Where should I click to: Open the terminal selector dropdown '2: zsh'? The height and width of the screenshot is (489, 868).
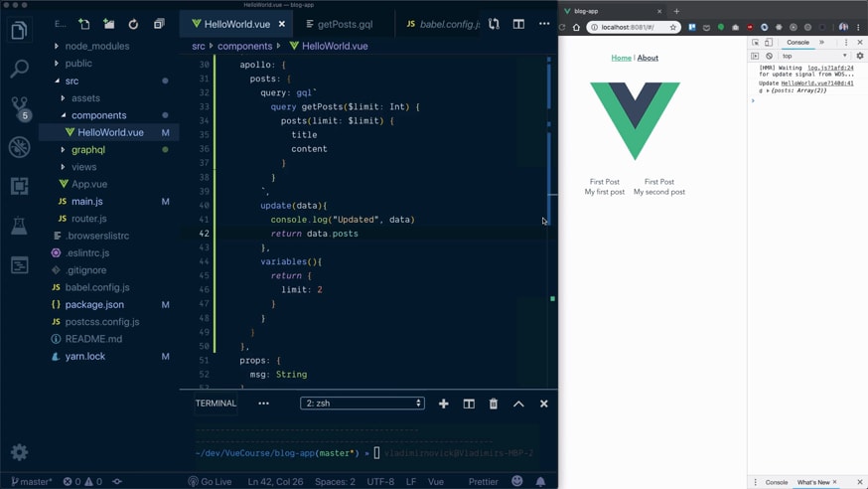(362, 404)
